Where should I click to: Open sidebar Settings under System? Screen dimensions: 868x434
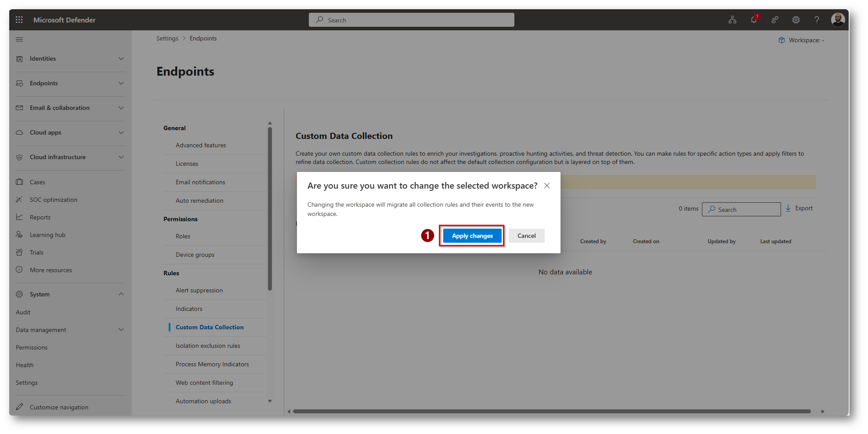[x=27, y=383]
